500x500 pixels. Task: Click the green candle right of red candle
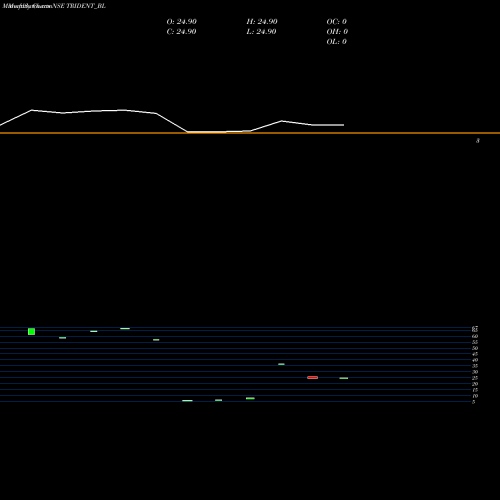pos(344,378)
